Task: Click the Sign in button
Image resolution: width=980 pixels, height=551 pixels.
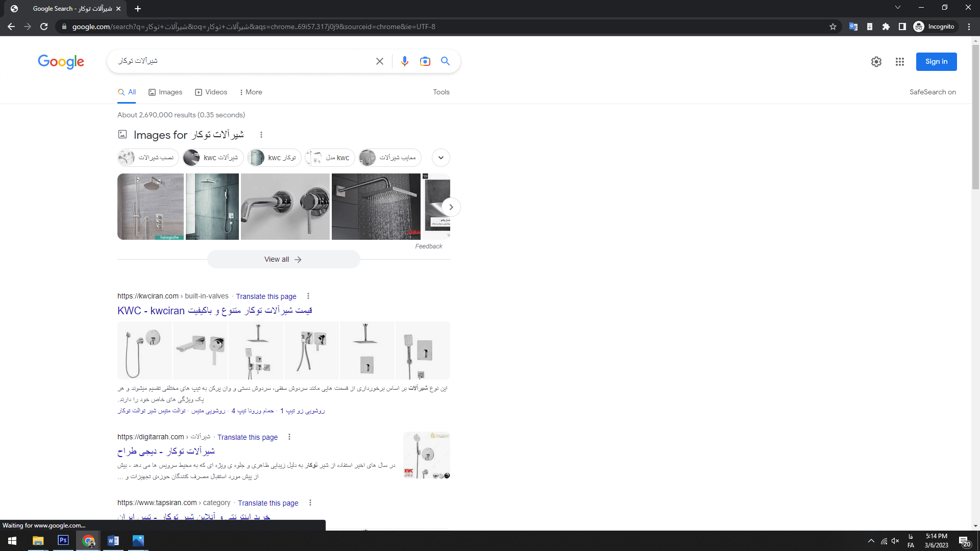Action: coord(936,62)
